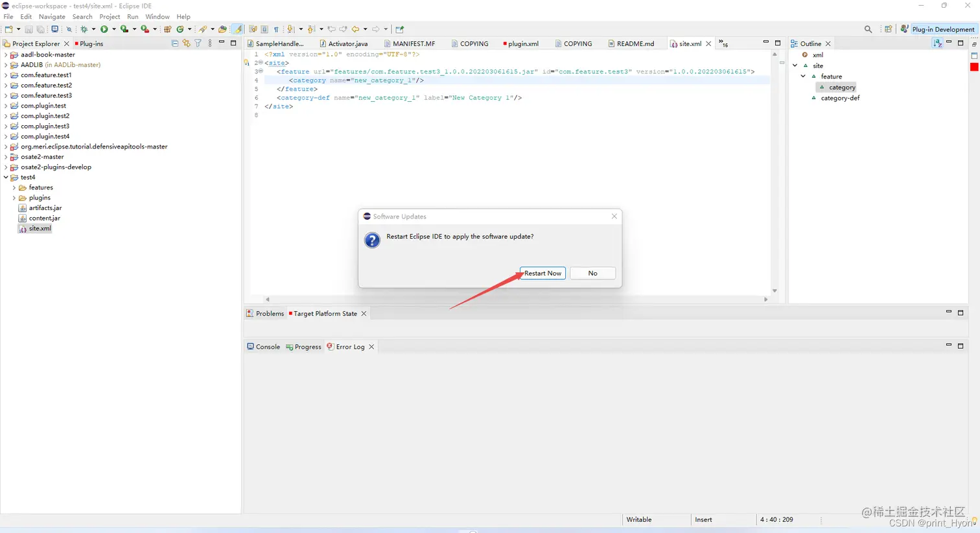Click Collapse All in Project Explorer
The width and height of the screenshot is (980, 533).
(x=175, y=43)
